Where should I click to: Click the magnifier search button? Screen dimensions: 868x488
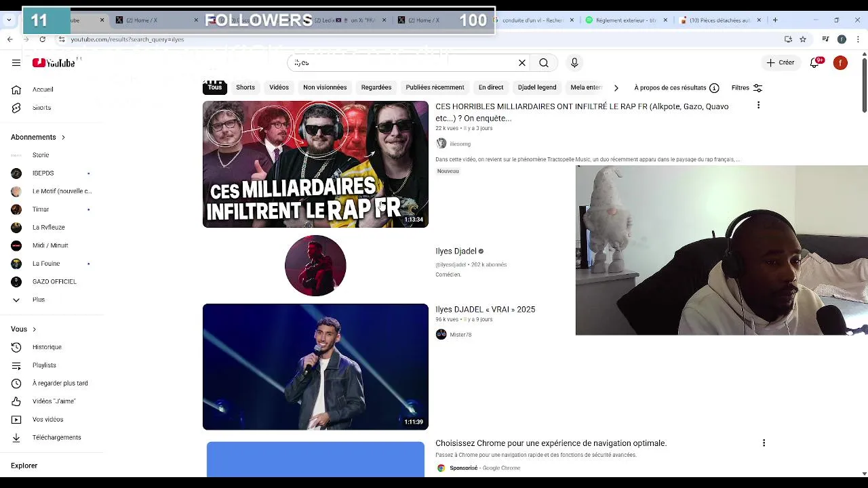pos(544,63)
